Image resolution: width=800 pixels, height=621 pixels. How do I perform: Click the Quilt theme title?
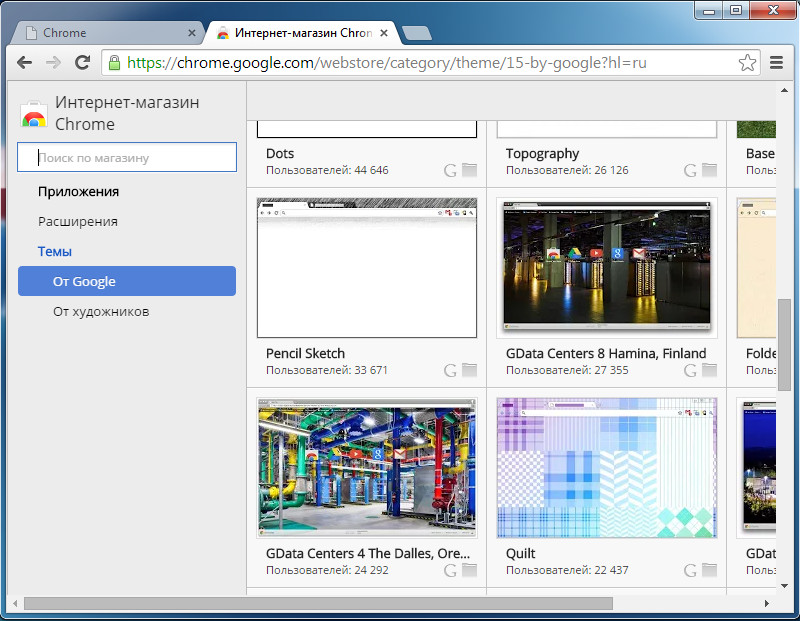point(520,554)
